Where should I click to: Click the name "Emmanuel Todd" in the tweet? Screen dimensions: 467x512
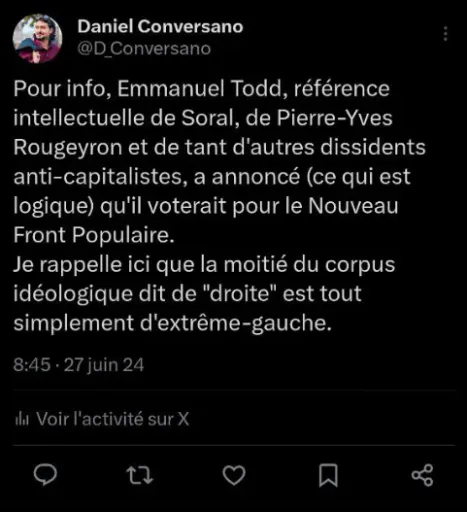[x=199, y=89]
